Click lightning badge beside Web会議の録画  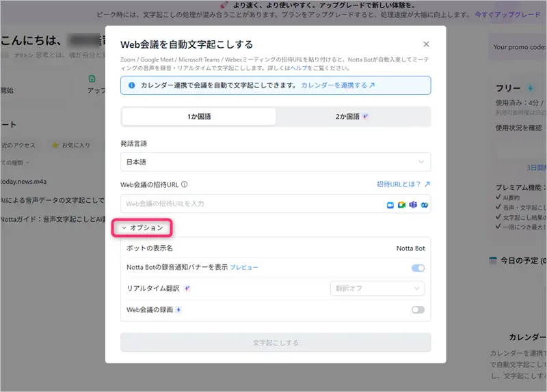pos(178,310)
